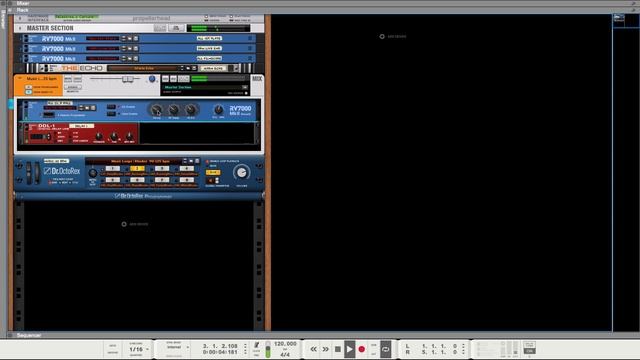The width and height of the screenshot is (640, 360).
Task: Select the Rack panel tab
Action: [x=22, y=10]
